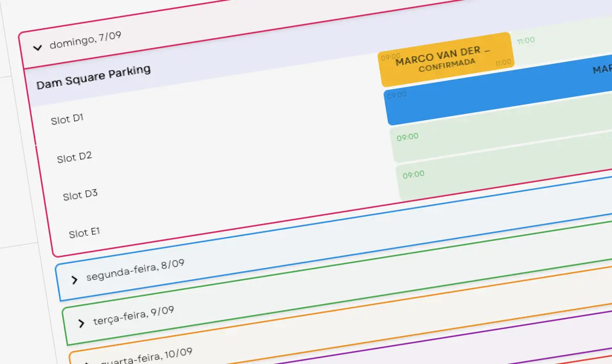Image resolution: width=612 pixels, height=364 pixels.
Task: Collapse the domingo, 7/09 section
Action: [37, 48]
